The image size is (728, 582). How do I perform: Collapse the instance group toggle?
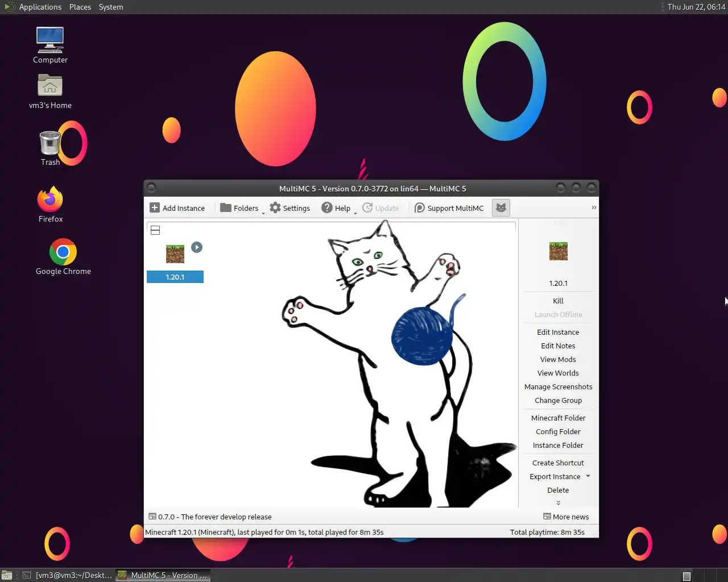(x=155, y=230)
